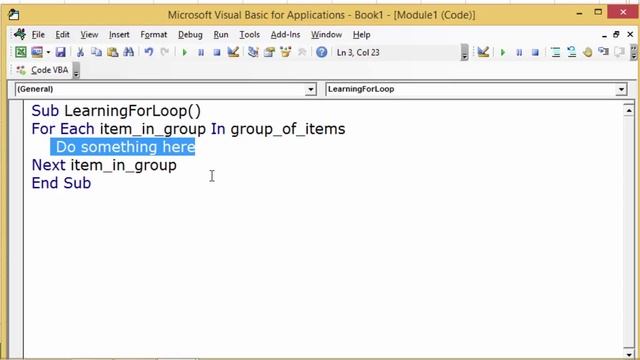Open the Project Explorer icon
Image resolution: width=640 pixels, height=360 pixels.
(x=253, y=52)
